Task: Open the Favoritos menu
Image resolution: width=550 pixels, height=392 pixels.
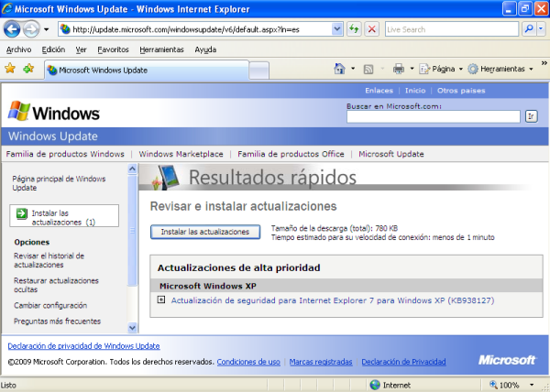Action: [113, 49]
